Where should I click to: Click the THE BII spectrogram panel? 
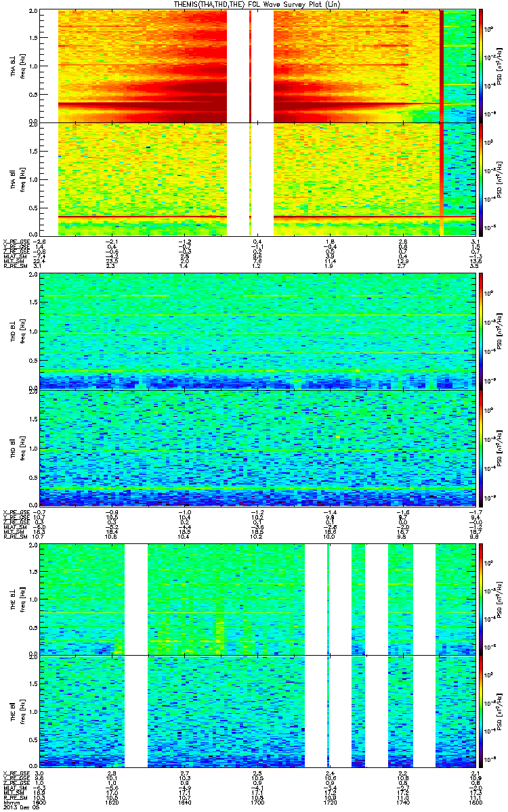(257, 712)
